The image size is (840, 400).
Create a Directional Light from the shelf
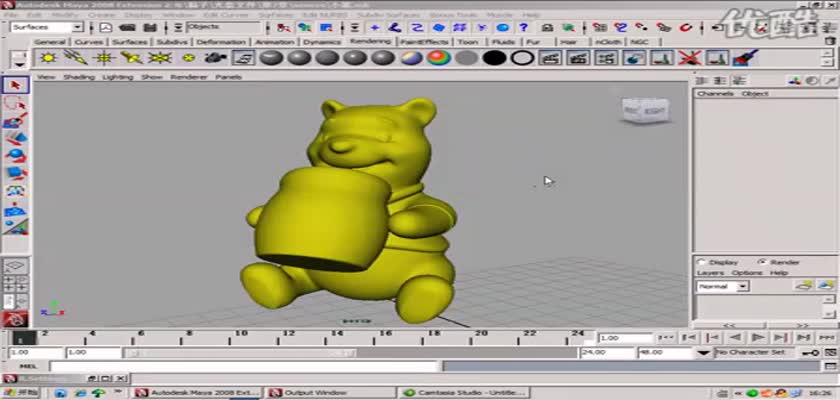click(x=76, y=57)
